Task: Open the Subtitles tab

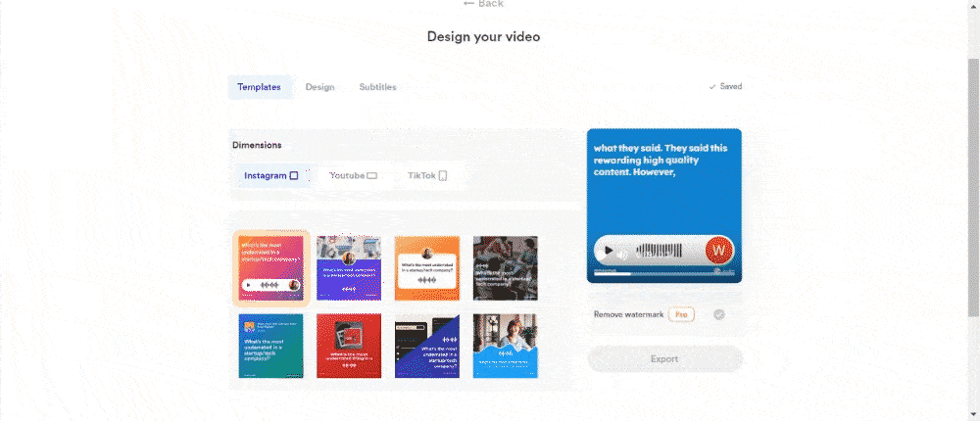Action: pyautogui.click(x=377, y=87)
